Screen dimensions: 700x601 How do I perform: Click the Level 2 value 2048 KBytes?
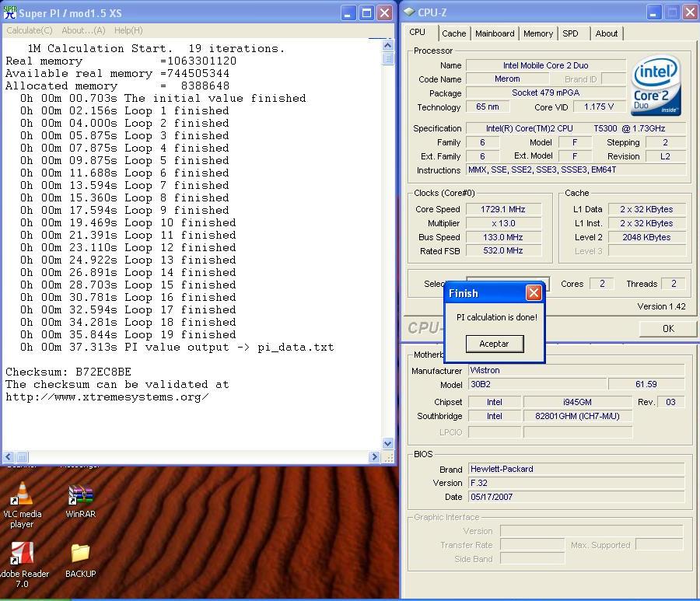click(x=646, y=237)
